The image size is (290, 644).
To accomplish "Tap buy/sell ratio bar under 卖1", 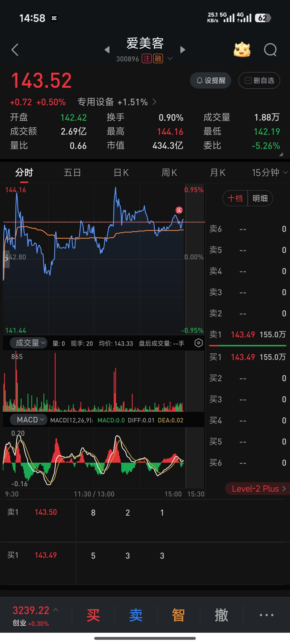I will 248,346.
